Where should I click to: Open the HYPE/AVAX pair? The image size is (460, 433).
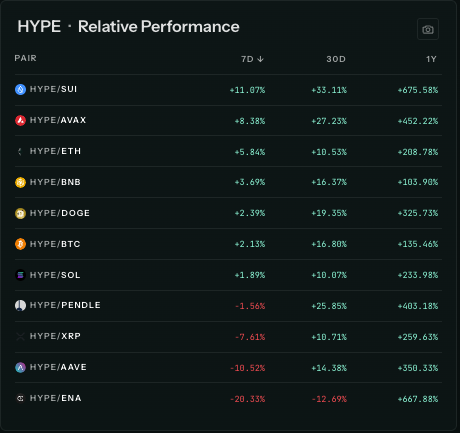tap(58, 120)
